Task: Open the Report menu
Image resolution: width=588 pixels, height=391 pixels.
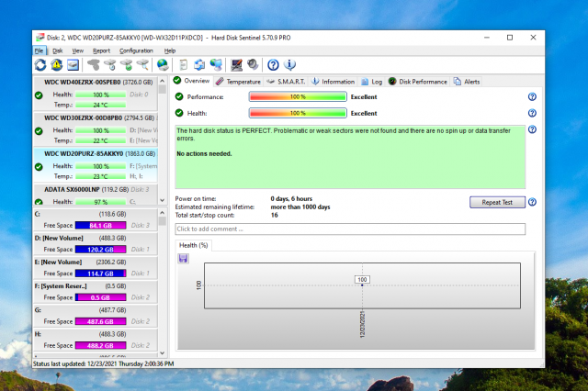Action: (x=101, y=50)
